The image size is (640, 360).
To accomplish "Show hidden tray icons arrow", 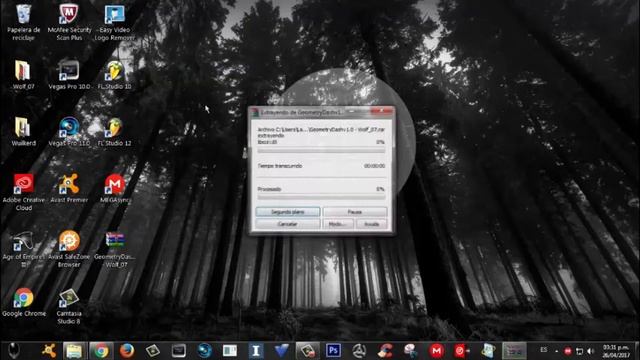I will [557, 351].
